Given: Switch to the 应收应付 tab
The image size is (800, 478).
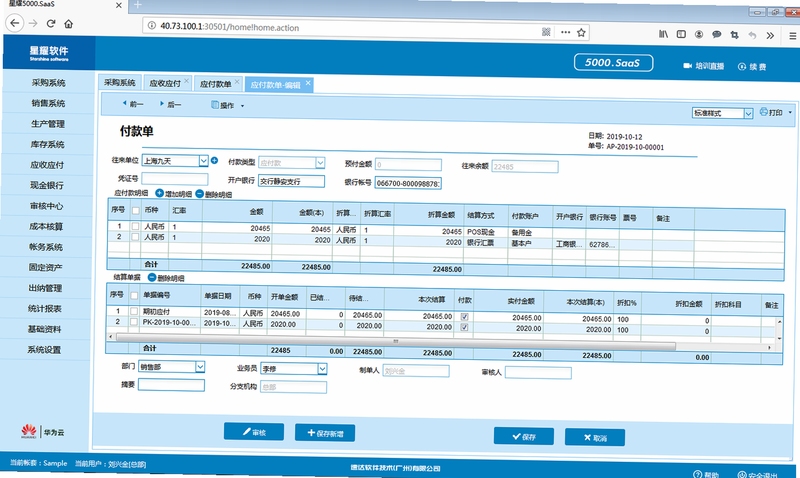Looking at the screenshot, I should (x=165, y=83).
